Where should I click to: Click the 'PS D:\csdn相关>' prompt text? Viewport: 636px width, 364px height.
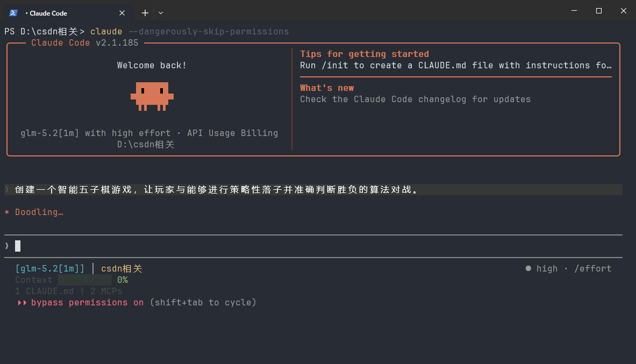coord(45,32)
